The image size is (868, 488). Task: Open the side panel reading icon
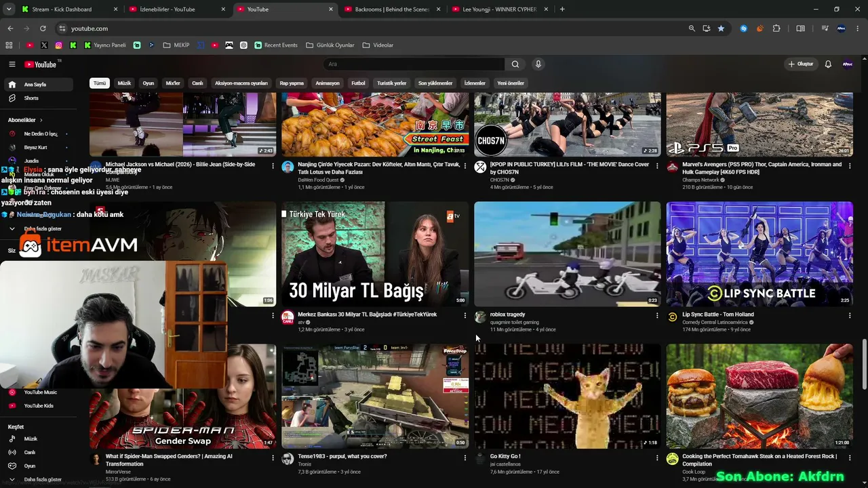pyautogui.click(x=801, y=28)
